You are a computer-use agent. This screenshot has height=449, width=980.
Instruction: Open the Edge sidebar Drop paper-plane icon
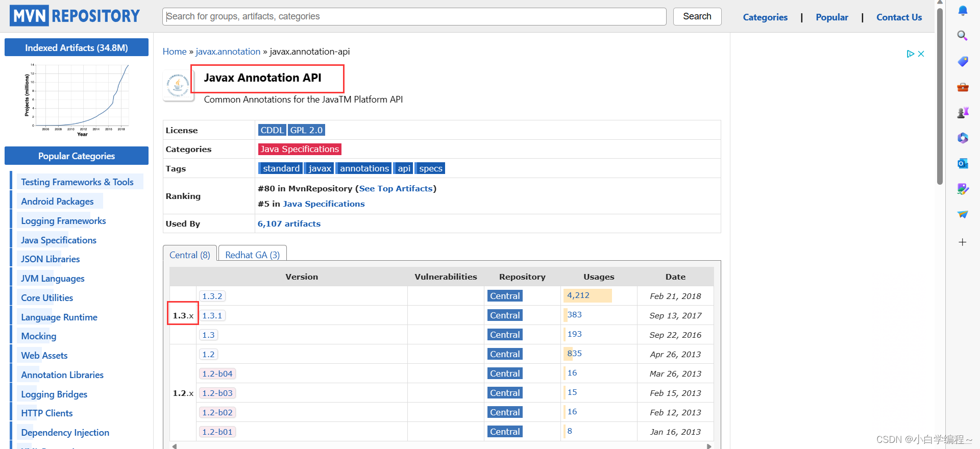[x=963, y=214]
